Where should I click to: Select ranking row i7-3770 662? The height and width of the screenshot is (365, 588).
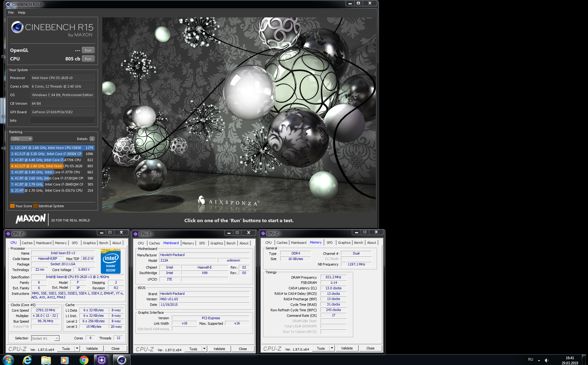52,172
